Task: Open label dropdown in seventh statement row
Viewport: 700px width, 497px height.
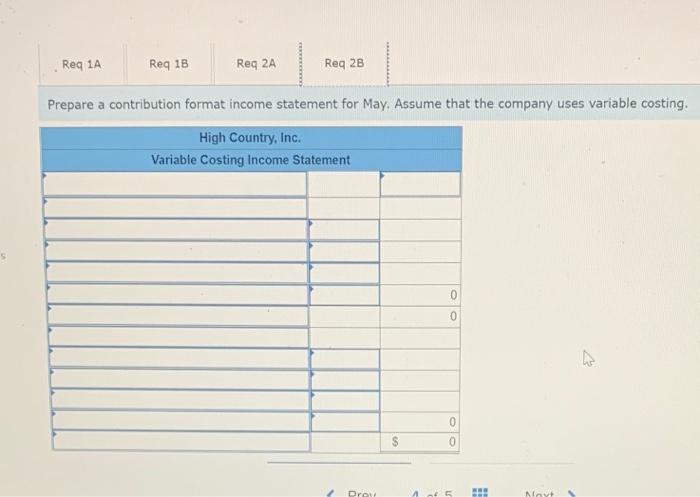Action: (x=179, y=315)
